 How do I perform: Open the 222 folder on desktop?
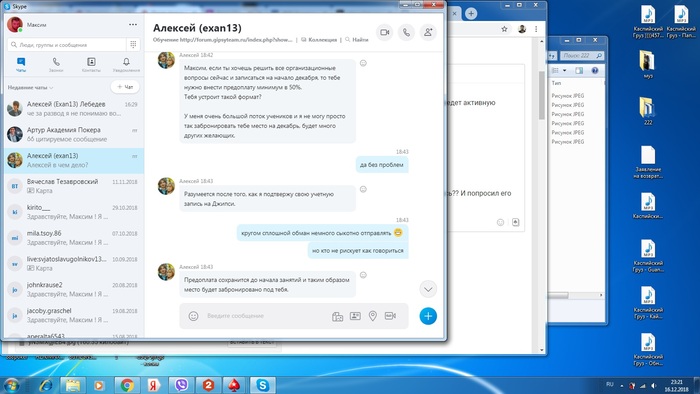648,111
